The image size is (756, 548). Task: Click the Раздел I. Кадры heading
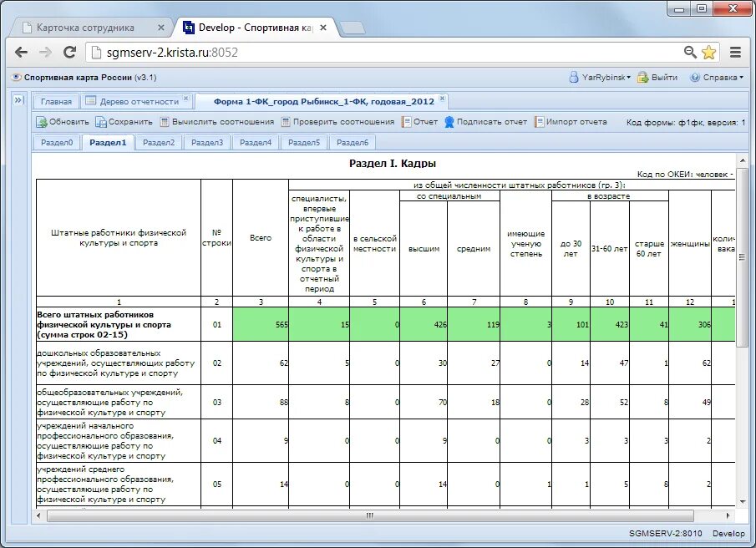point(393,164)
